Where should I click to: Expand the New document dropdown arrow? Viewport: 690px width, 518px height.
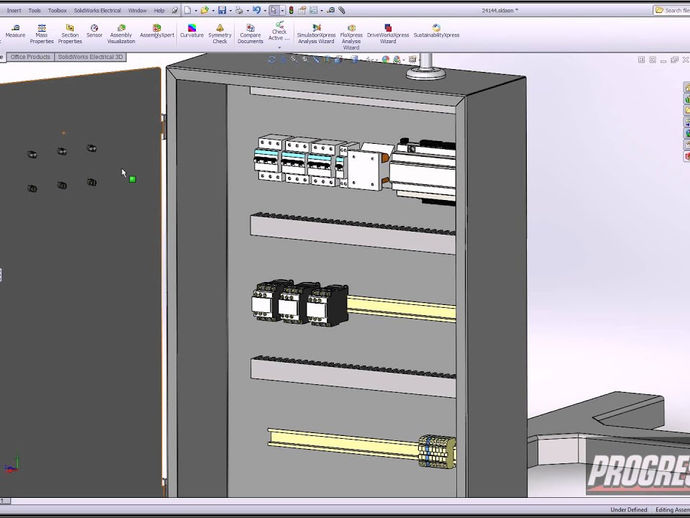click(196, 11)
